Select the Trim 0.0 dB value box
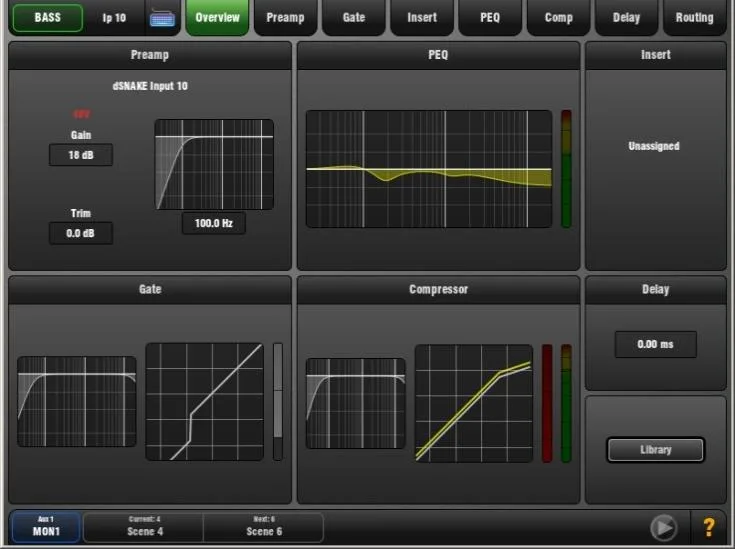Screen dimensions: 735x549 pos(81,233)
